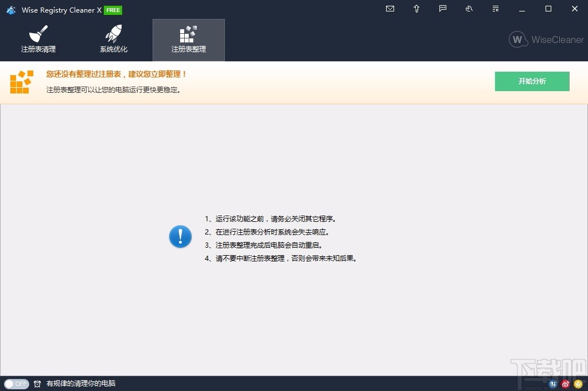Image resolution: width=588 pixels, height=391 pixels.
Task: Click the upgrade arrow icon in titlebar
Action: point(416,9)
